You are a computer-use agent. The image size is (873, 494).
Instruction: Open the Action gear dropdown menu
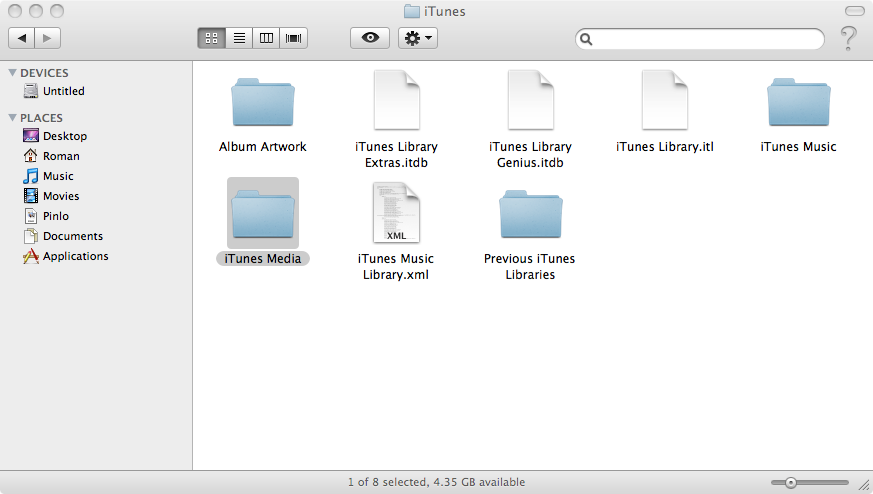(418, 38)
